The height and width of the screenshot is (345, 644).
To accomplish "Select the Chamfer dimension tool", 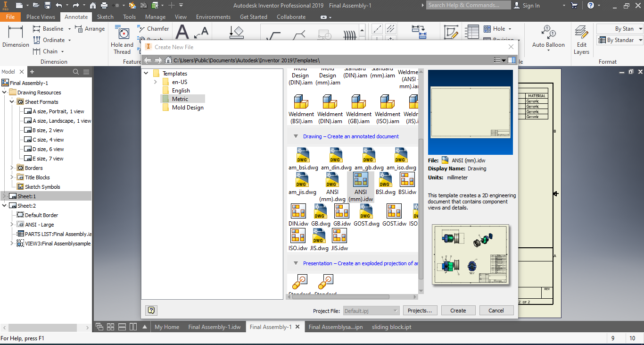I will click(153, 28).
